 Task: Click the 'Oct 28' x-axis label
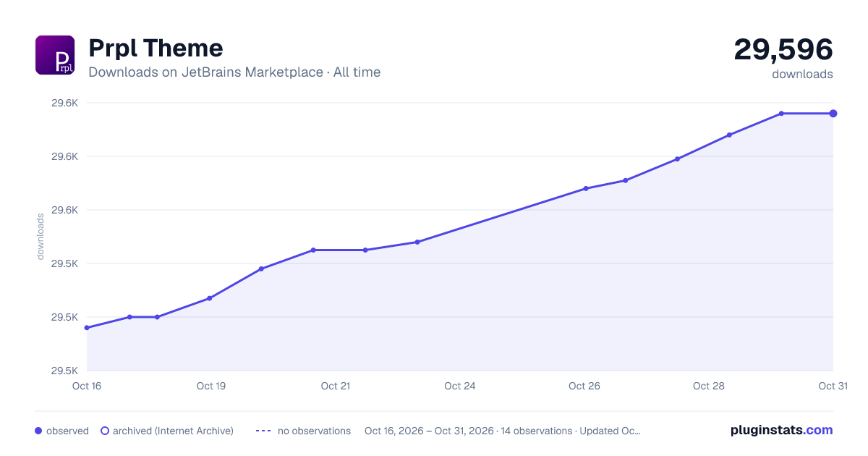(709, 386)
